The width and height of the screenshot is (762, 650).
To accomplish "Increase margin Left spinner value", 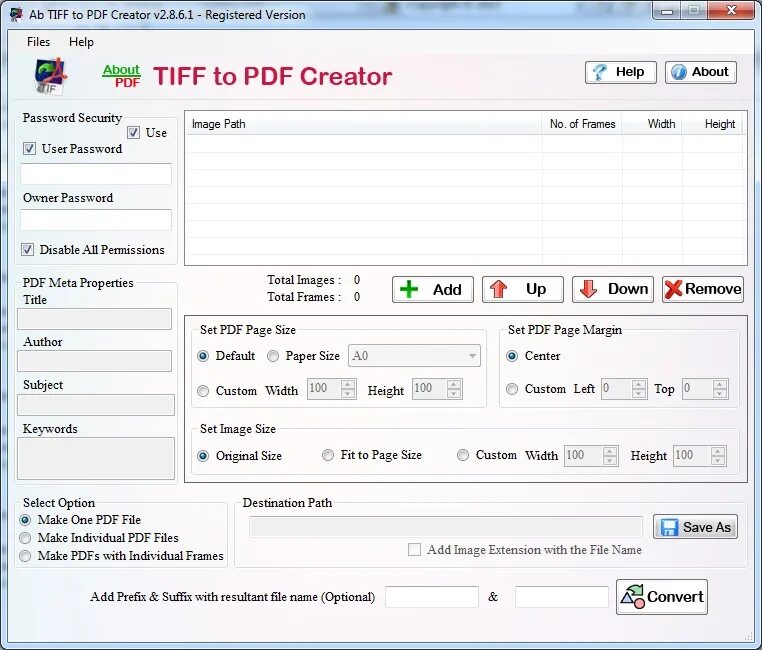I will (639, 384).
